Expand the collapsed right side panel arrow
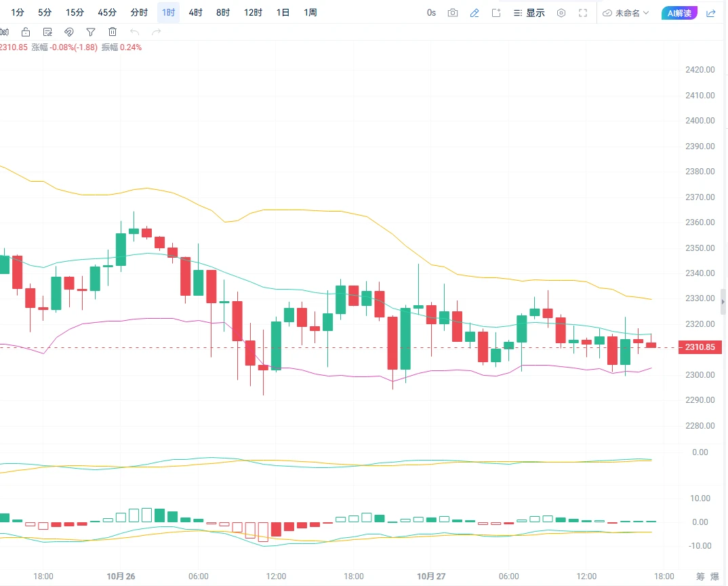The width and height of the screenshot is (728, 586). 723,302
